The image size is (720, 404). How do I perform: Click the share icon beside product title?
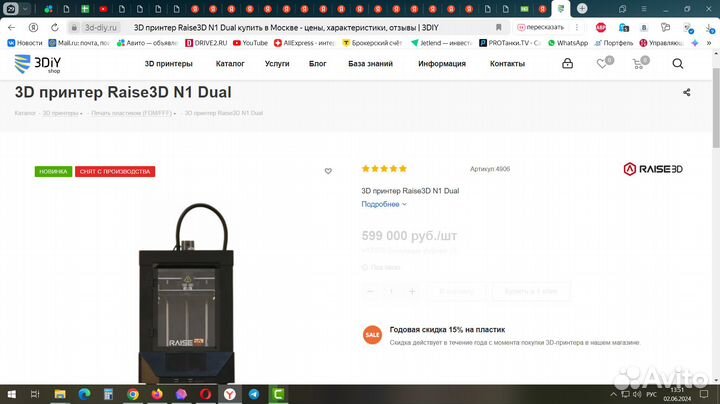point(686,92)
